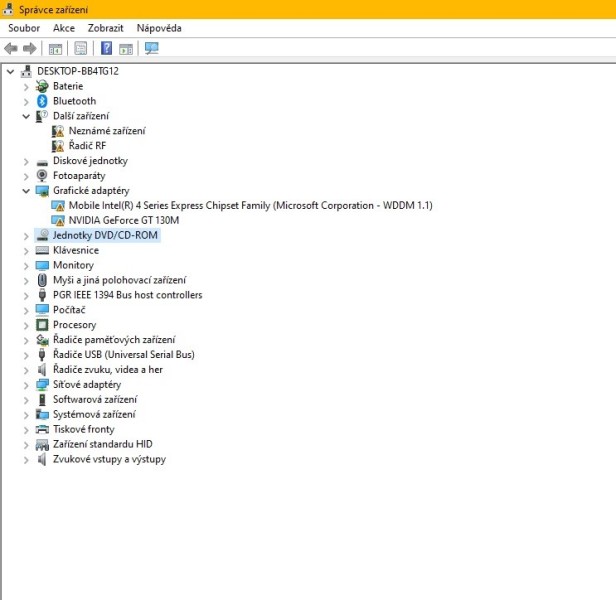Image resolution: width=616 pixels, height=600 pixels.
Task: Select PGR IEEE 1394 Bus host controllers
Action: (x=128, y=295)
